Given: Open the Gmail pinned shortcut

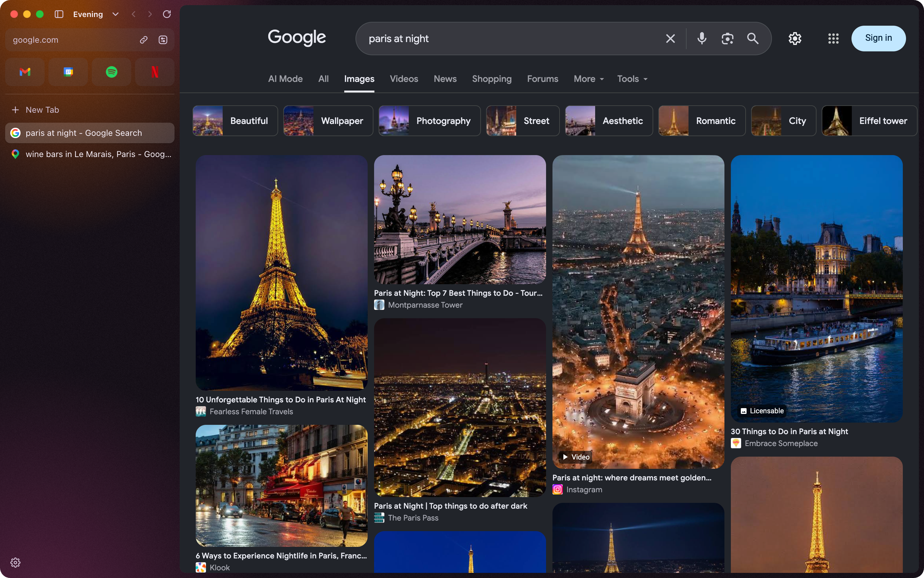Looking at the screenshot, I should 25,72.
